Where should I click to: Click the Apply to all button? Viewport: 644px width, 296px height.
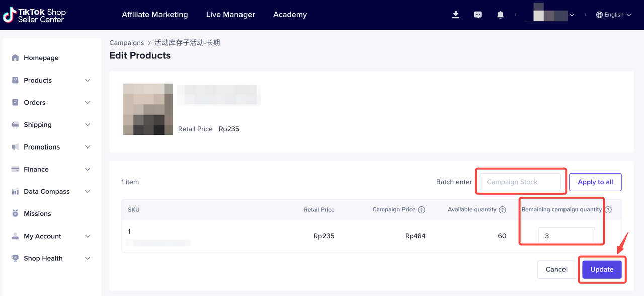595,182
